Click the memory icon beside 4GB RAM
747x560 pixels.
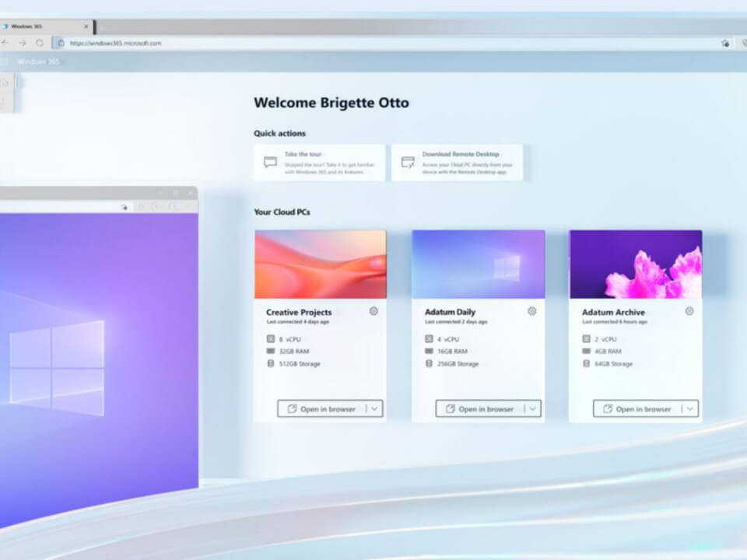point(586,351)
